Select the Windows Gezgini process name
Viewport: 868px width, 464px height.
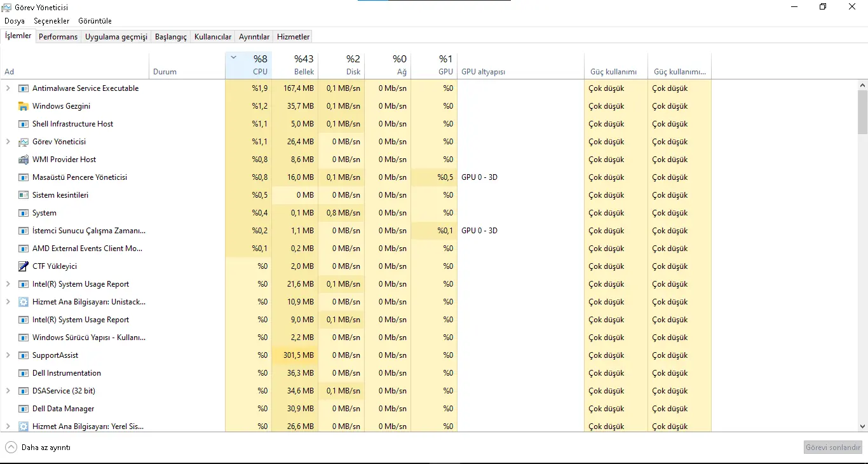tap(61, 106)
